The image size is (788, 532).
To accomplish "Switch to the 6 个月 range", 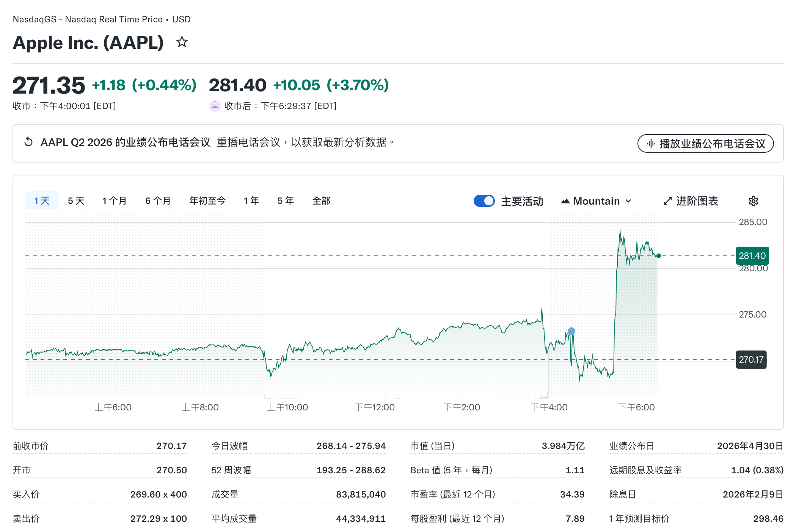I will click(x=158, y=200).
